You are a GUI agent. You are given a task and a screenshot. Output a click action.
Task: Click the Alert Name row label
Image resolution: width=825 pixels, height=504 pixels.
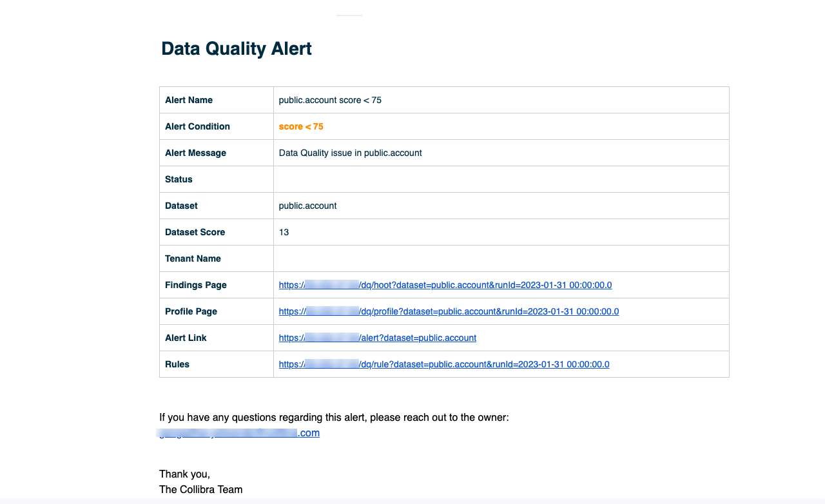click(189, 100)
